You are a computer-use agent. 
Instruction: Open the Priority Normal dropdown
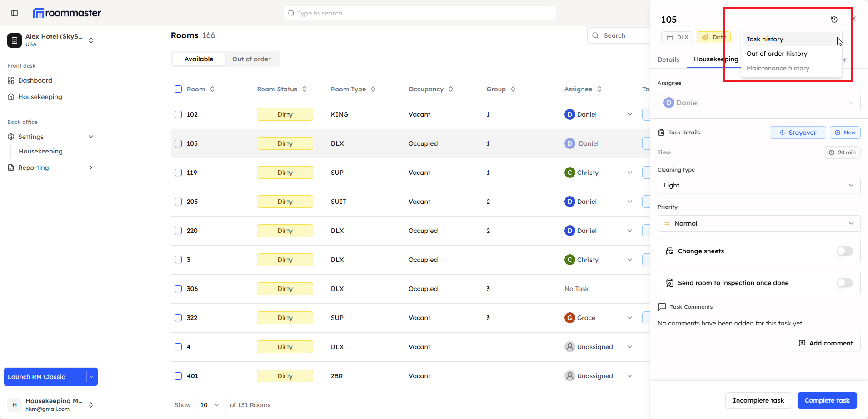click(758, 223)
